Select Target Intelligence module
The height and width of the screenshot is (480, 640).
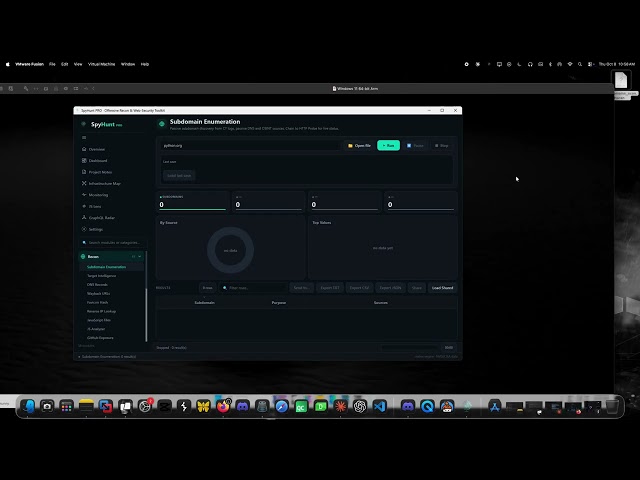pos(102,276)
